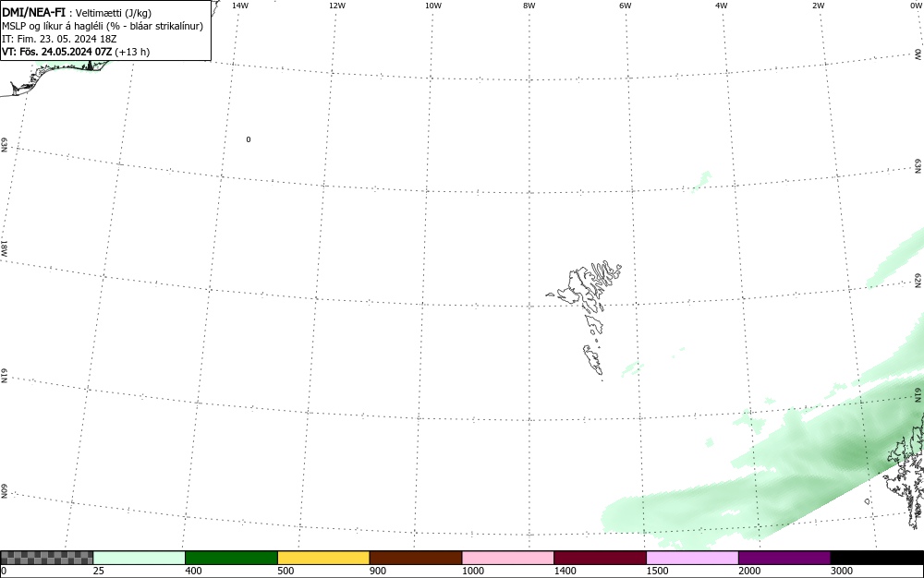Click the yellow 500–900 legend swatch
Image resolution: width=924 pixels, height=578 pixels.
pyautogui.click(x=323, y=558)
